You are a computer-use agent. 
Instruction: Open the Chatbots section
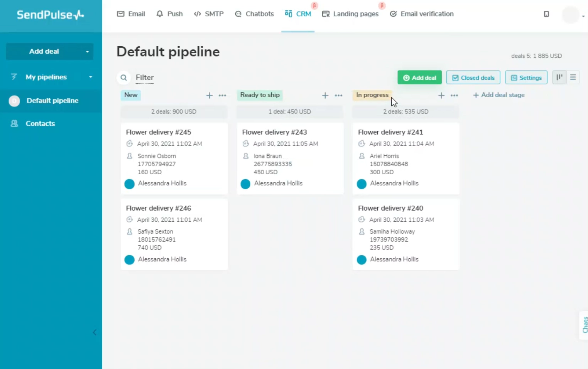pos(239,14)
